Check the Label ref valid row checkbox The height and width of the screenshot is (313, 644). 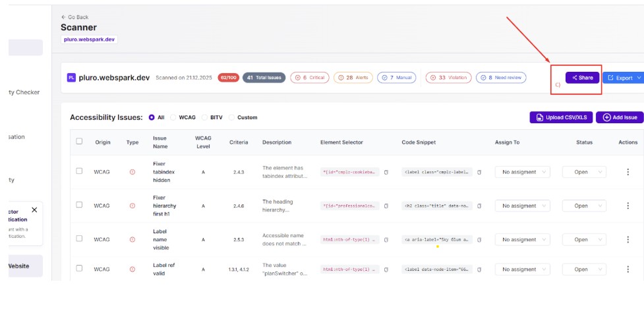pos(79,268)
